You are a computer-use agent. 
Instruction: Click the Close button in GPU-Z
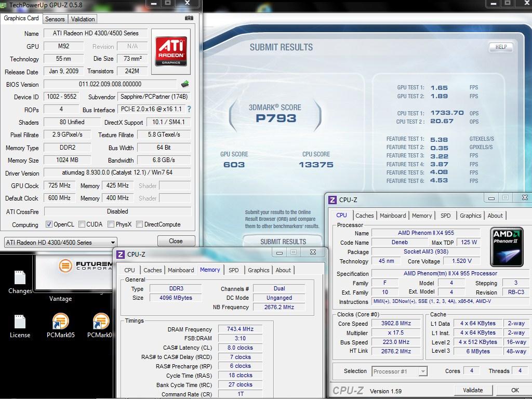tap(176, 241)
